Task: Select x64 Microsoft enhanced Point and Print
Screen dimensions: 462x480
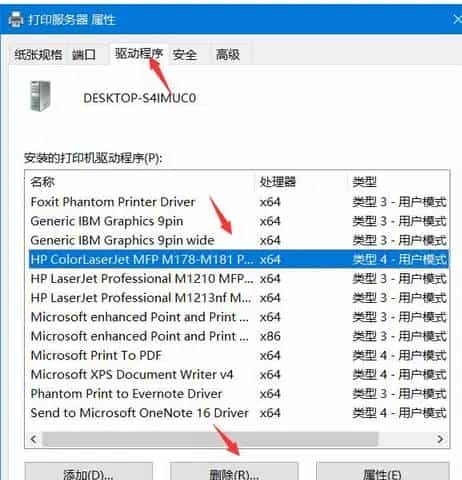Action: click(239, 317)
